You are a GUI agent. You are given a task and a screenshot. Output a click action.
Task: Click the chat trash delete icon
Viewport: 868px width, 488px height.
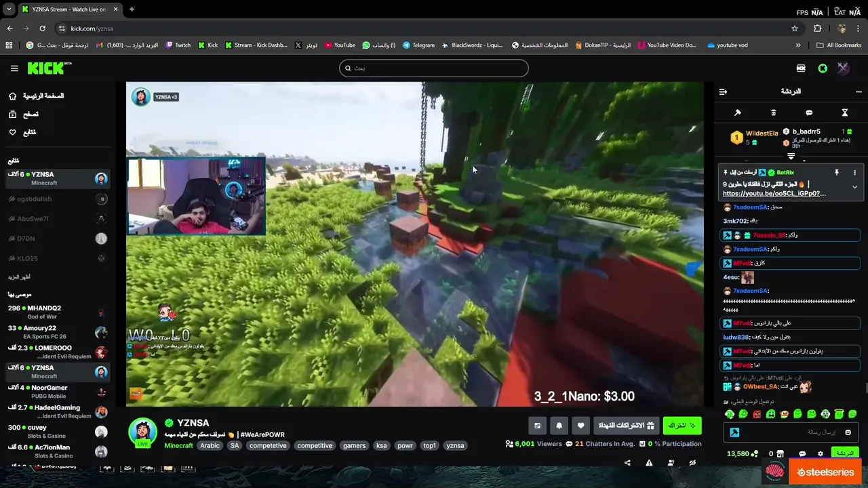click(x=773, y=113)
